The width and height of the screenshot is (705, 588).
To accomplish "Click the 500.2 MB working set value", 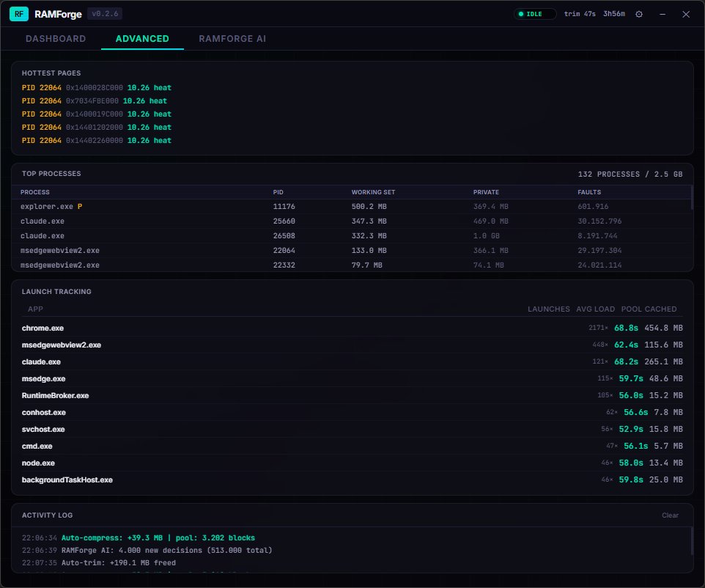I will click(369, 207).
